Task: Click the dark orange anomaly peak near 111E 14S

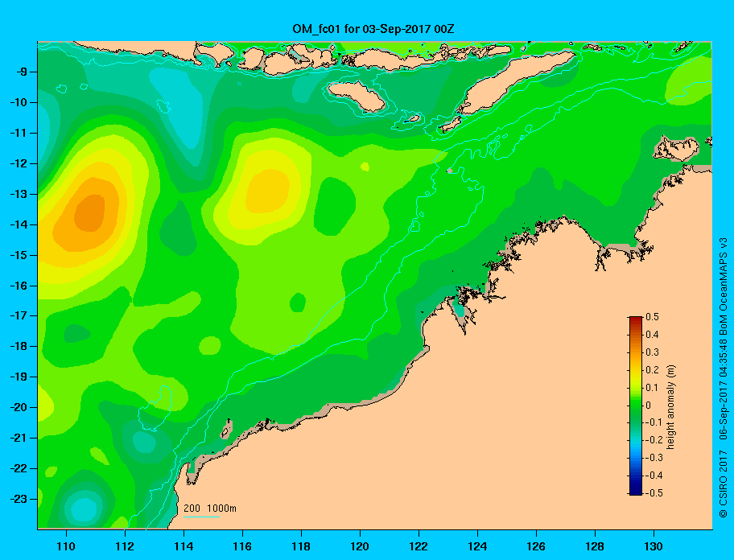Action: coord(90,213)
